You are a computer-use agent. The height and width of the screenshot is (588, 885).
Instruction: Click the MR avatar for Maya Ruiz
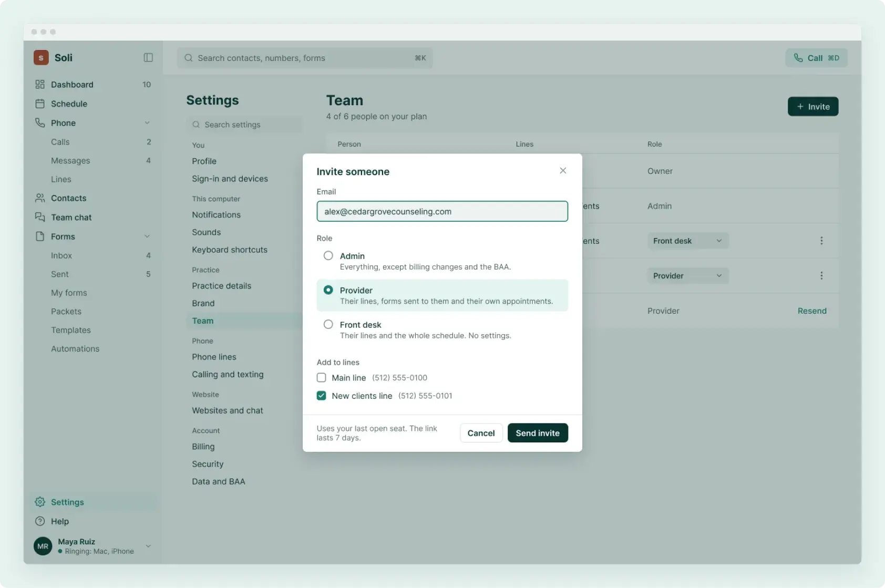(x=43, y=546)
